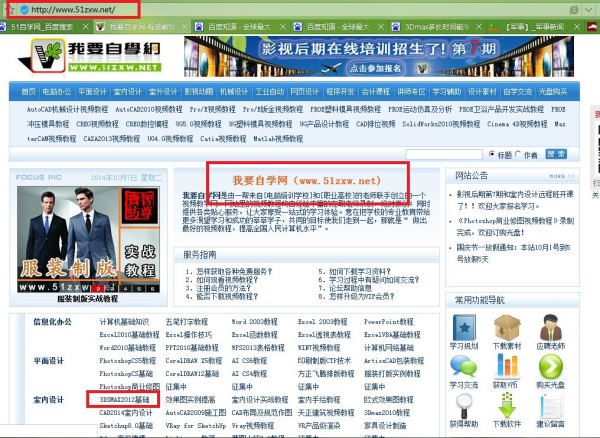Open the 首页 nav item

(28, 91)
